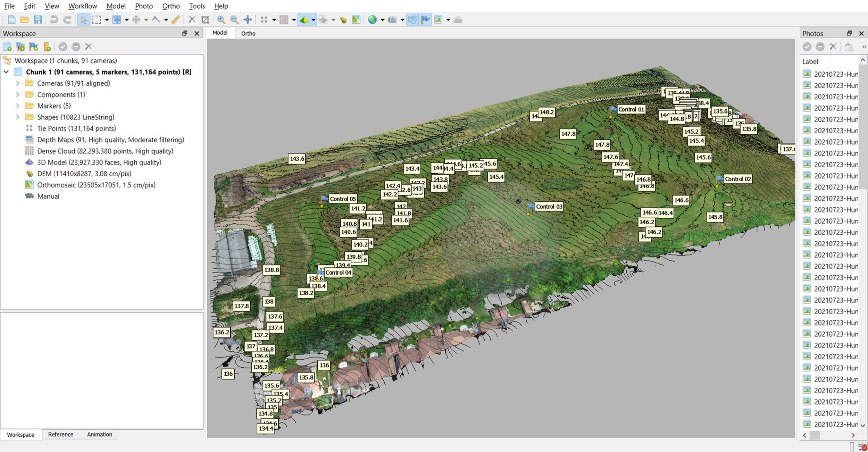Disable selected items in Workspace toolbar
Image resolution: width=868 pixels, height=452 pixels.
tap(76, 47)
